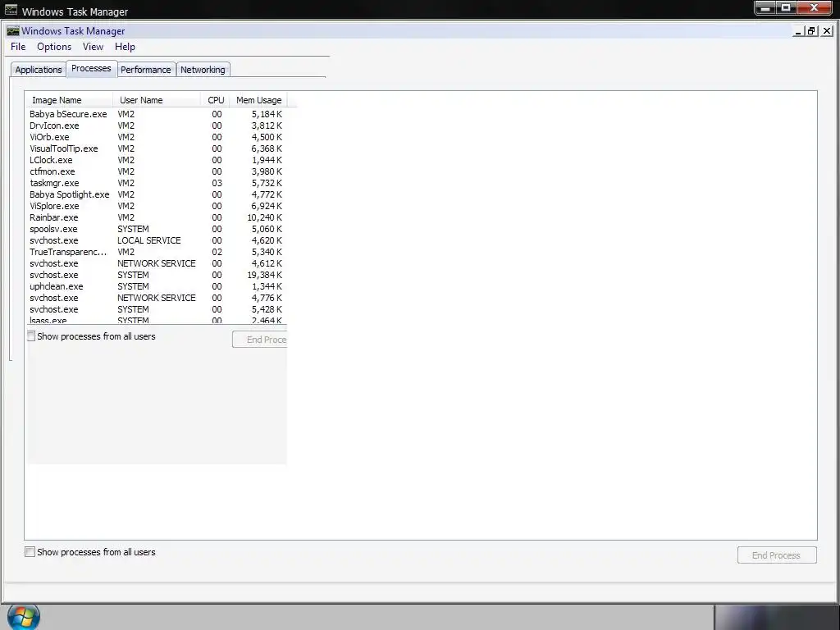
Task: Sort by CPU column header
Action: [216, 100]
